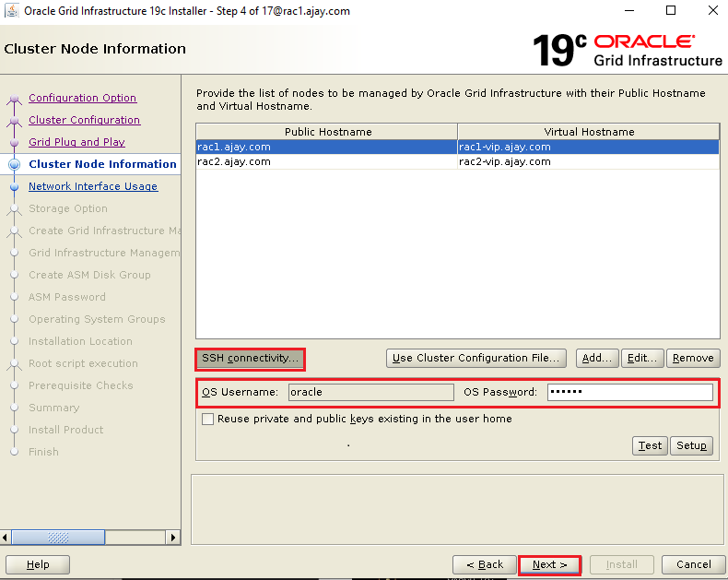728x580 pixels.
Task: Cancel the installer
Action: (693, 564)
